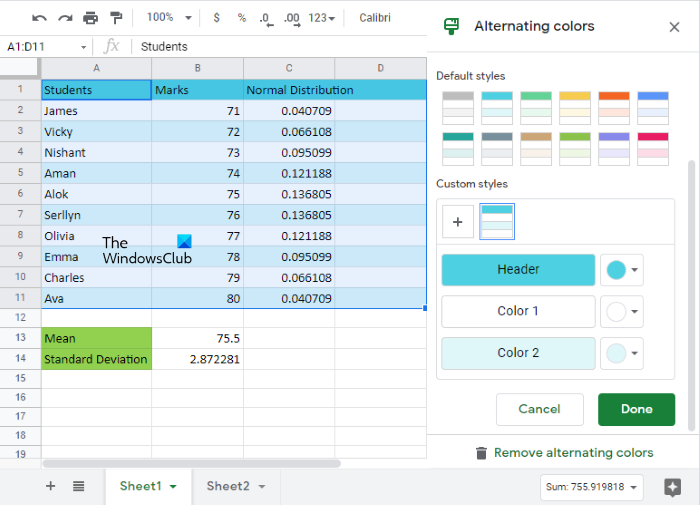
Task: Click the Undo arrow icon
Action: [39, 18]
